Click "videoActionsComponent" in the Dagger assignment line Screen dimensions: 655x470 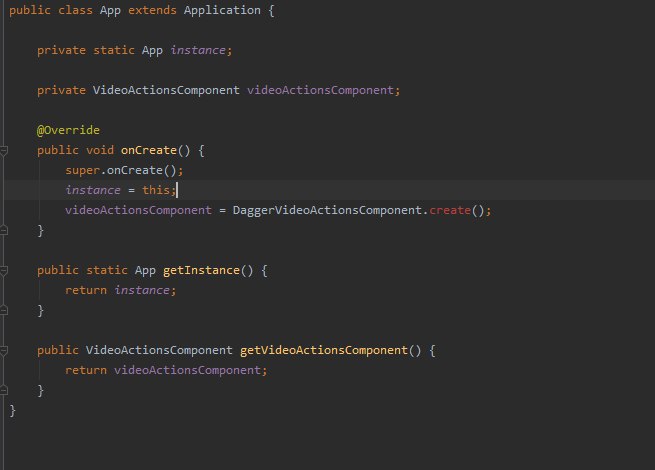click(x=138, y=210)
